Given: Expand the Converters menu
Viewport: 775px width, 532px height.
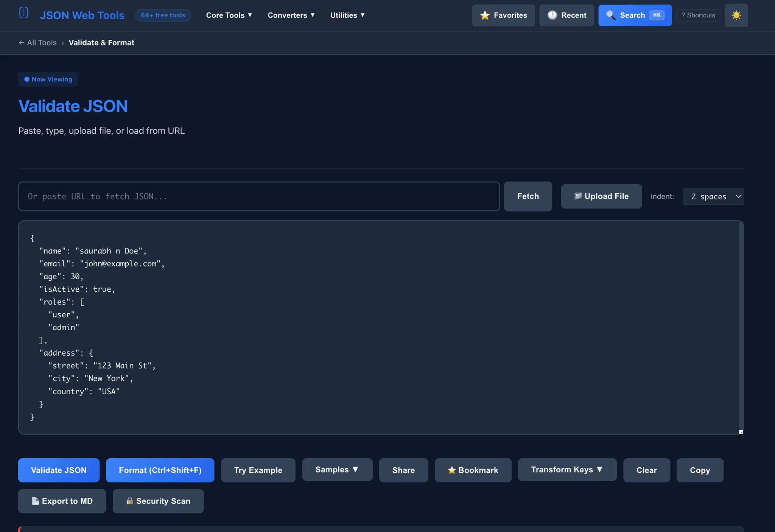Looking at the screenshot, I should (x=291, y=16).
